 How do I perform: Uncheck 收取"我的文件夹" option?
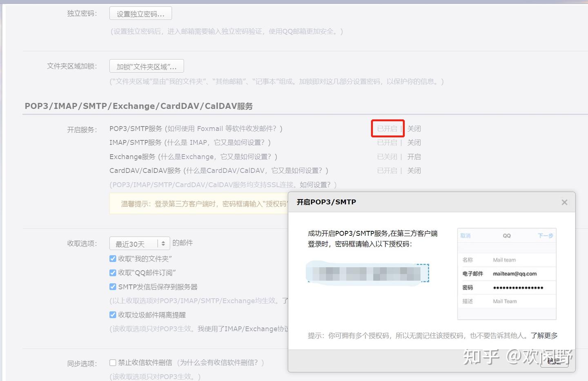coord(113,258)
